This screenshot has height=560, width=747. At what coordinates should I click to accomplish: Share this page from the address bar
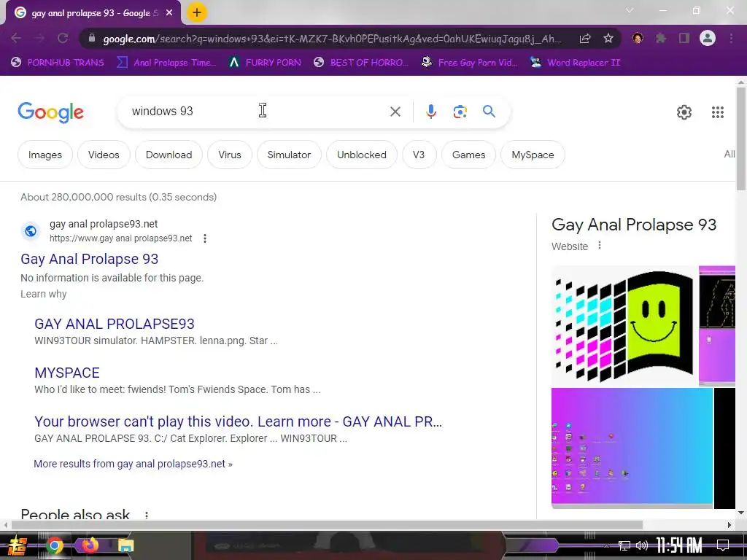(585, 39)
